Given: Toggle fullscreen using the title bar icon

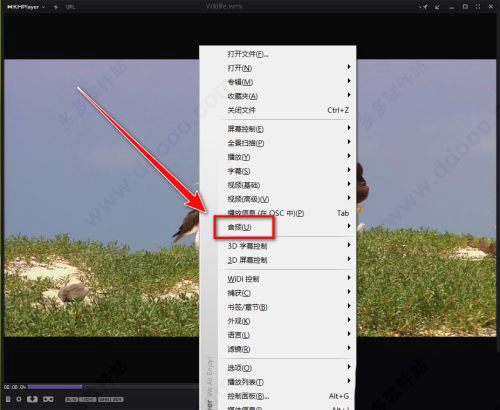Looking at the screenshot, I should (478, 7).
